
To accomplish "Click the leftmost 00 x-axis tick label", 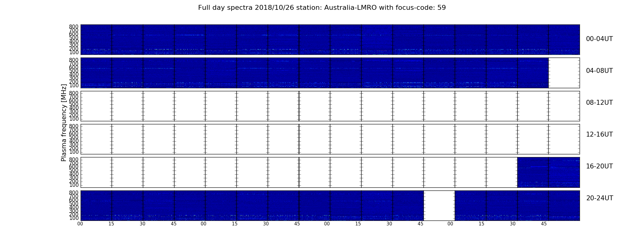I will tap(80, 224).
